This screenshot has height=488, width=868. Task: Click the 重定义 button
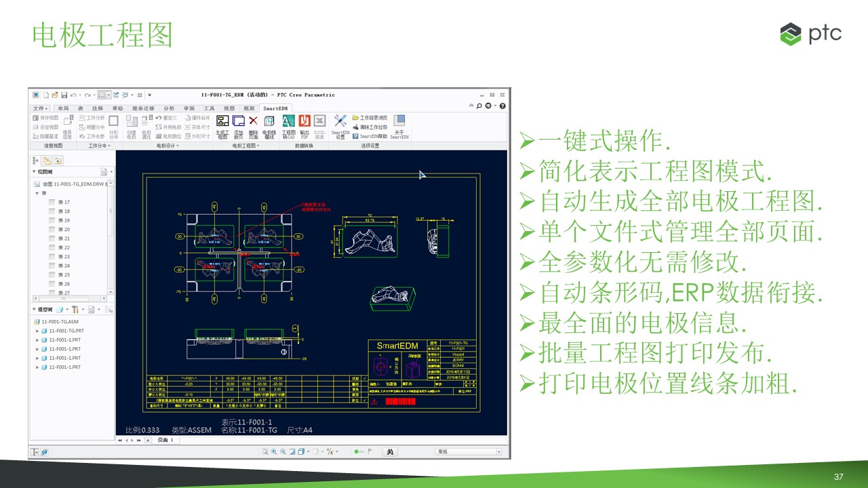(166, 118)
